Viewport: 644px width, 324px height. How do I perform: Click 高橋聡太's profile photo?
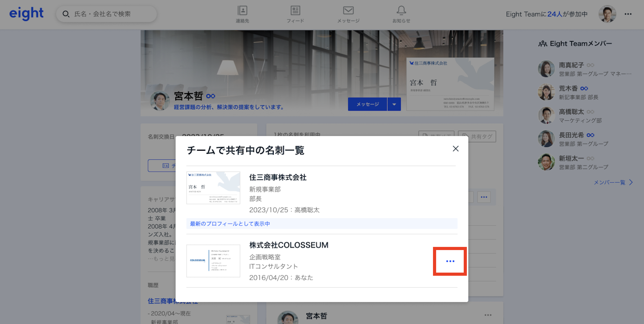point(546,115)
